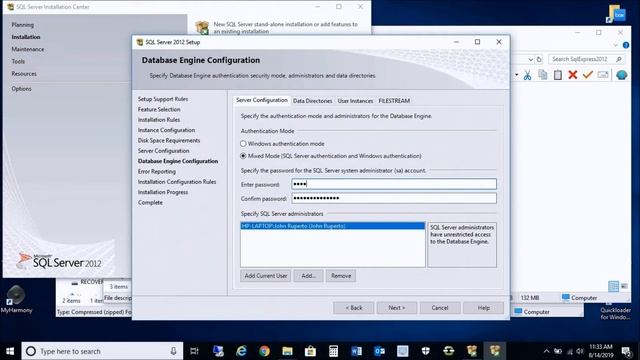
Task: Open Resources in SQL Server Installation Center
Action: coord(24,74)
